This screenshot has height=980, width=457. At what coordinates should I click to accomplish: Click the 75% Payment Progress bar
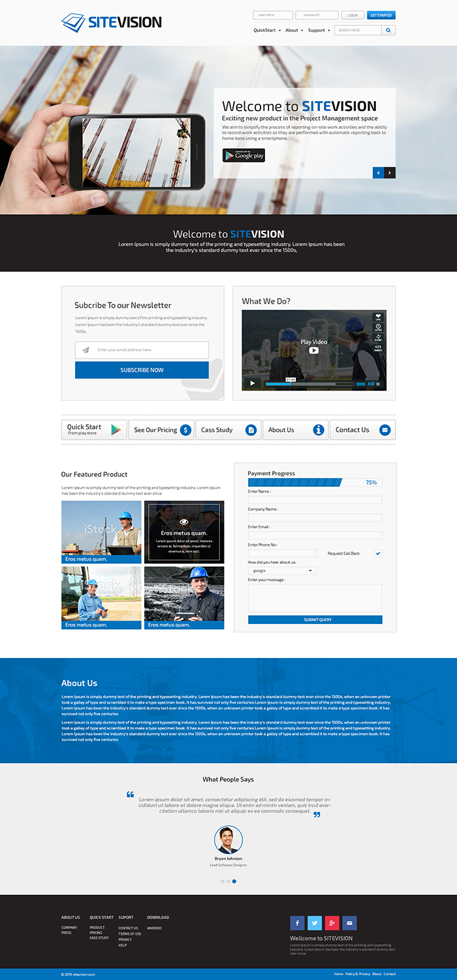315,482
